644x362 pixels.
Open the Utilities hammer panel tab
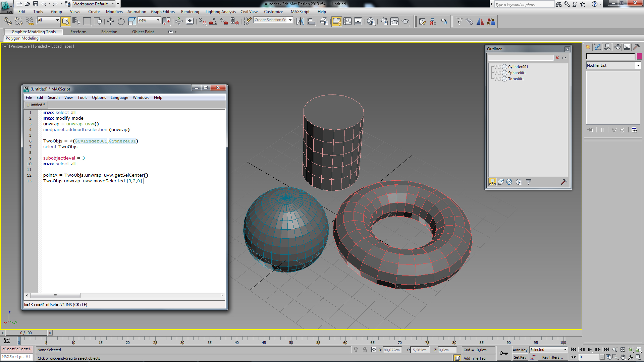[636, 47]
